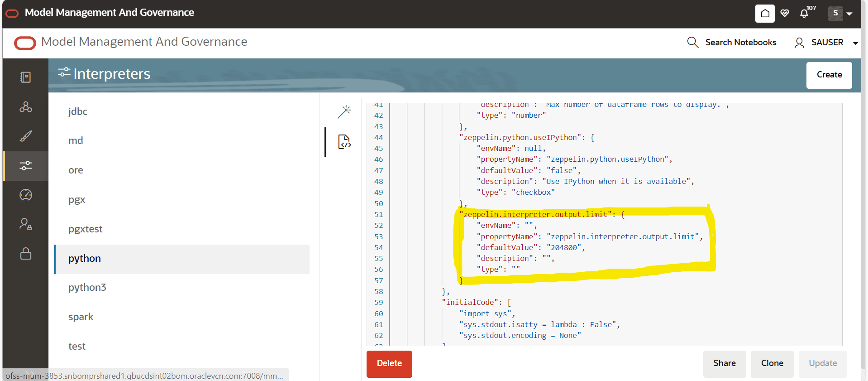
Task: Clone the interpreter
Action: click(772, 363)
